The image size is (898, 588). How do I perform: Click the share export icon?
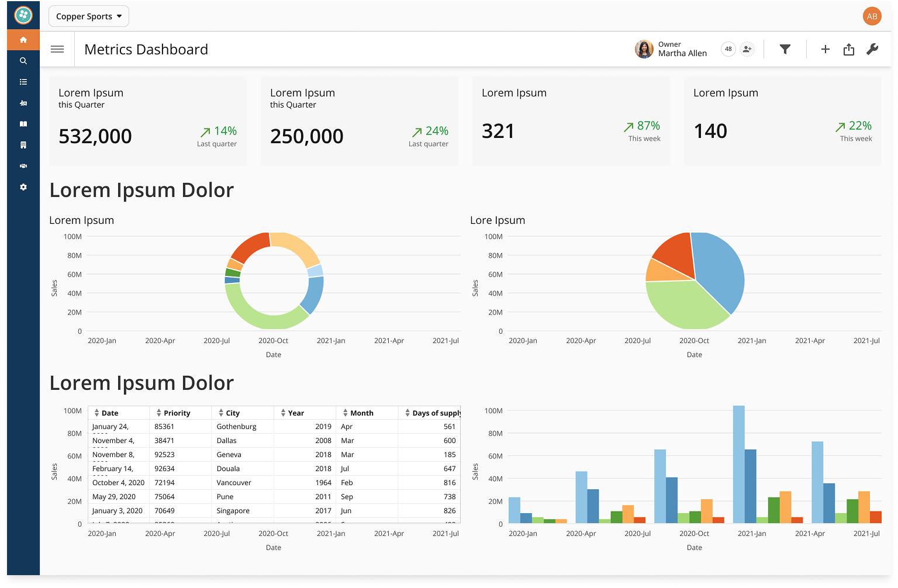pos(849,50)
